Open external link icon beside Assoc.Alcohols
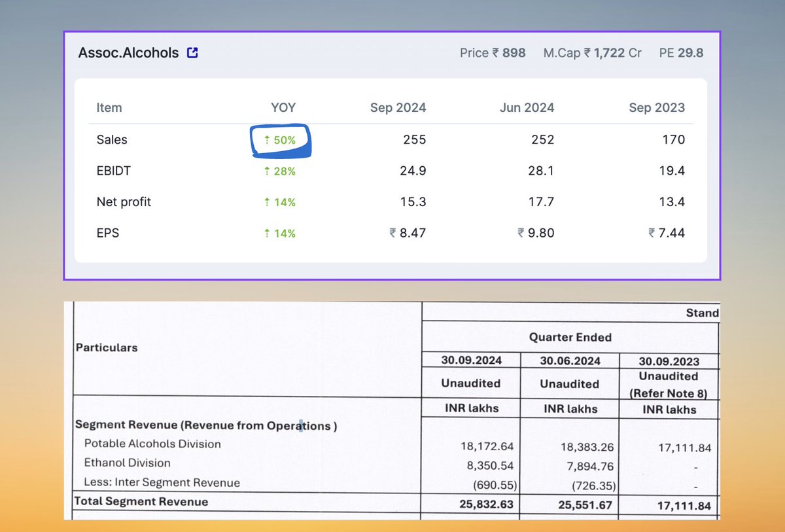The width and height of the screenshot is (785, 532). click(192, 53)
